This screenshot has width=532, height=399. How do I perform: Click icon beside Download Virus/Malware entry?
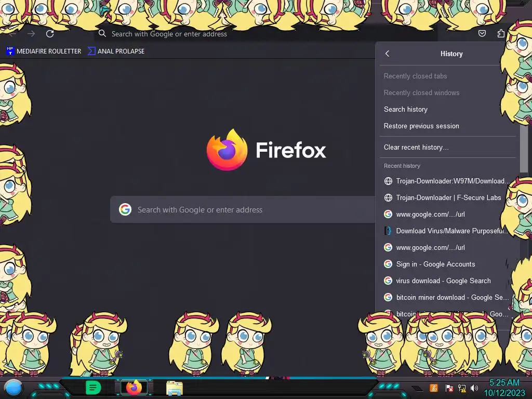coord(388,231)
